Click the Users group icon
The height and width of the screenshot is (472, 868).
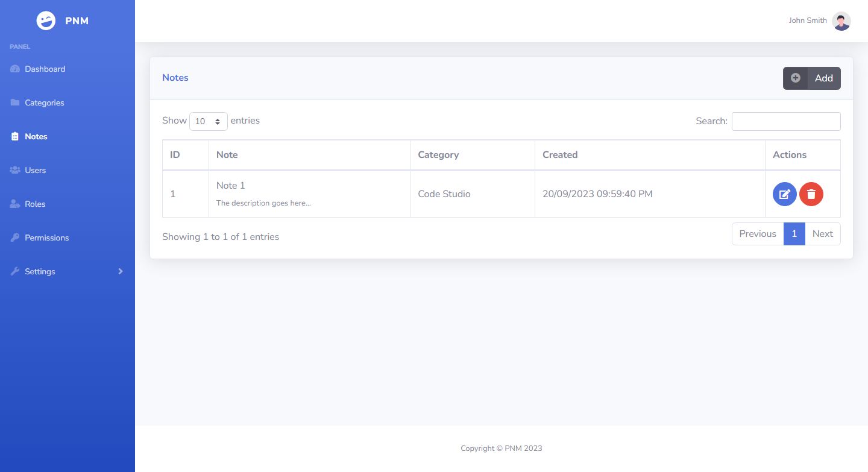pos(15,170)
